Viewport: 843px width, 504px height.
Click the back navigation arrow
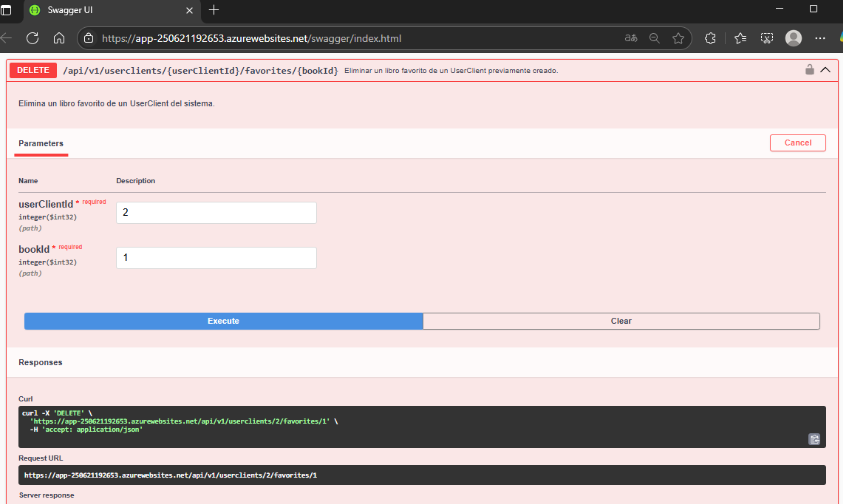click(6, 38)
